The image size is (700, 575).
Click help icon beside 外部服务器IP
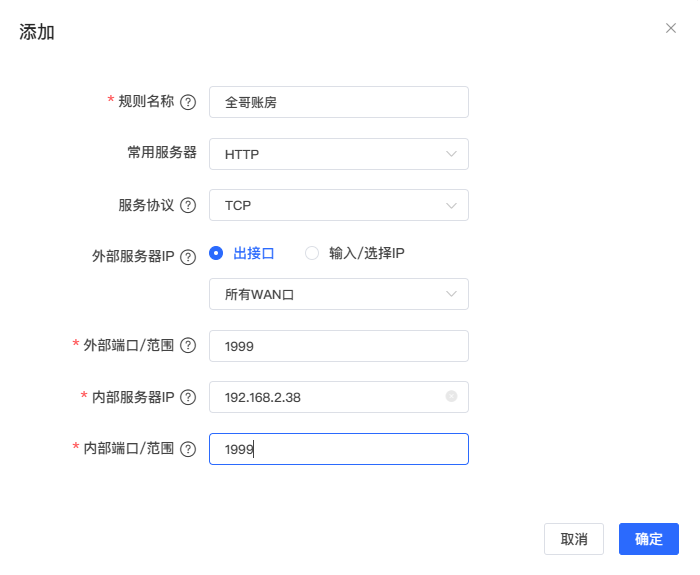(188, 256)
